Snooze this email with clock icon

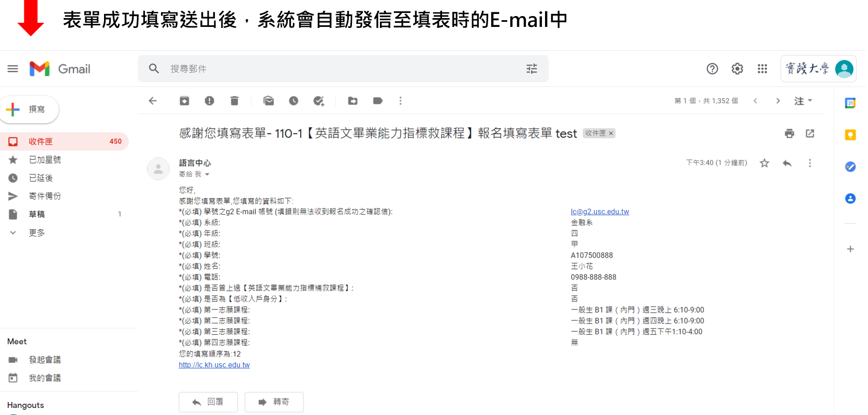(293, 101)
